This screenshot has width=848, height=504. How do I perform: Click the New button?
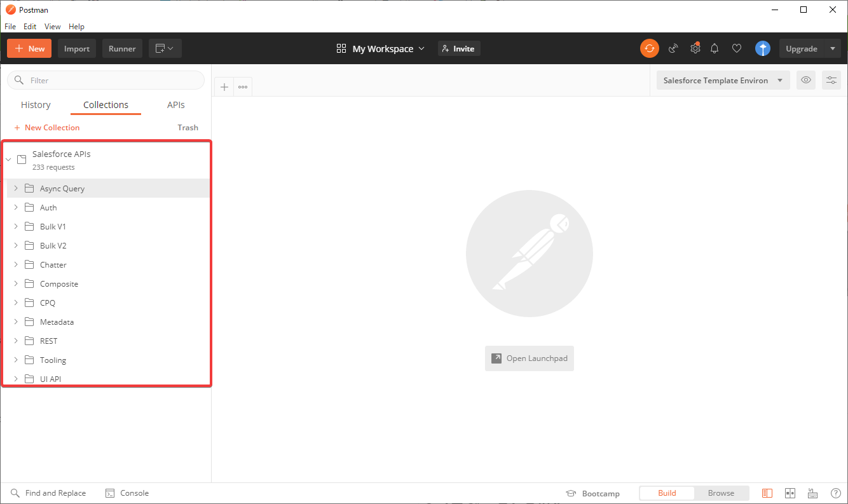coord(29,48)
